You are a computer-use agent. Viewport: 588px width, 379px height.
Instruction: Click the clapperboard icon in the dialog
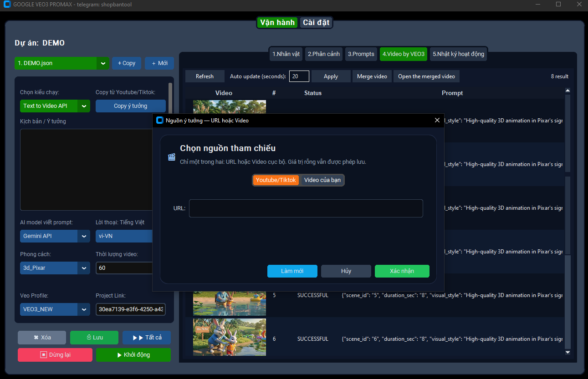click(x=172, y=157)
